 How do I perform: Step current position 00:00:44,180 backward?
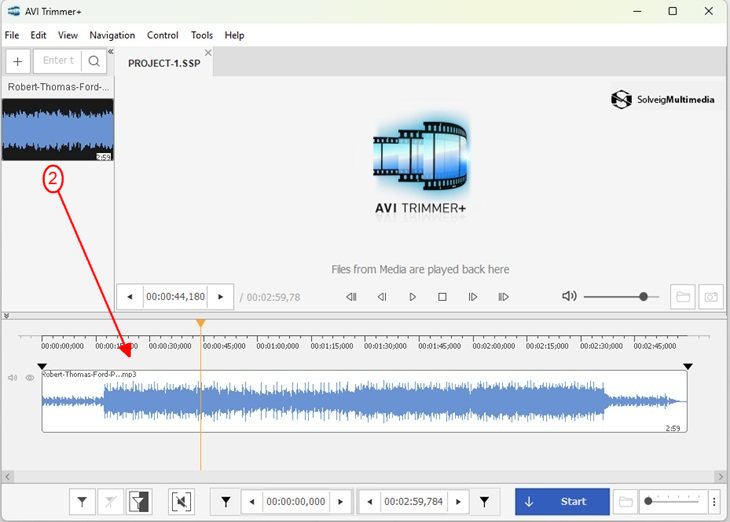click(130, 297)
